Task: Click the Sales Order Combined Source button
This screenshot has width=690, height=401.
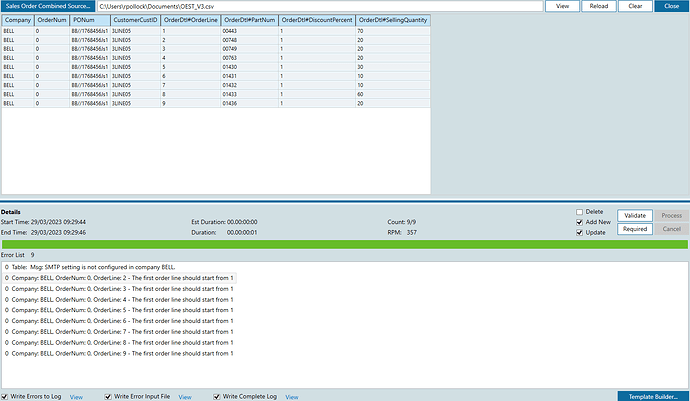Action: (48, 6)
